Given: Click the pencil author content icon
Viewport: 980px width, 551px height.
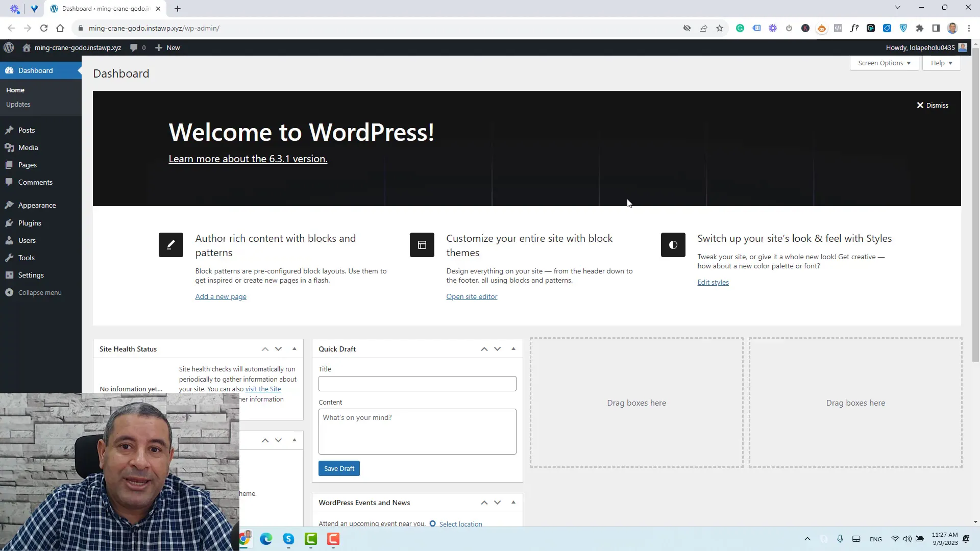Looking at the screenshot, I should [x=171, y=245].
